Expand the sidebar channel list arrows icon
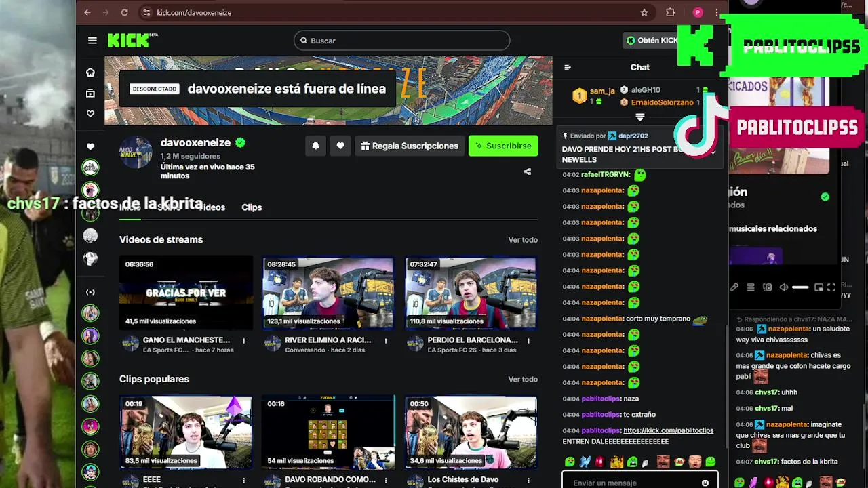The height and width of the screenshot is (488, 868). (90, 292)
